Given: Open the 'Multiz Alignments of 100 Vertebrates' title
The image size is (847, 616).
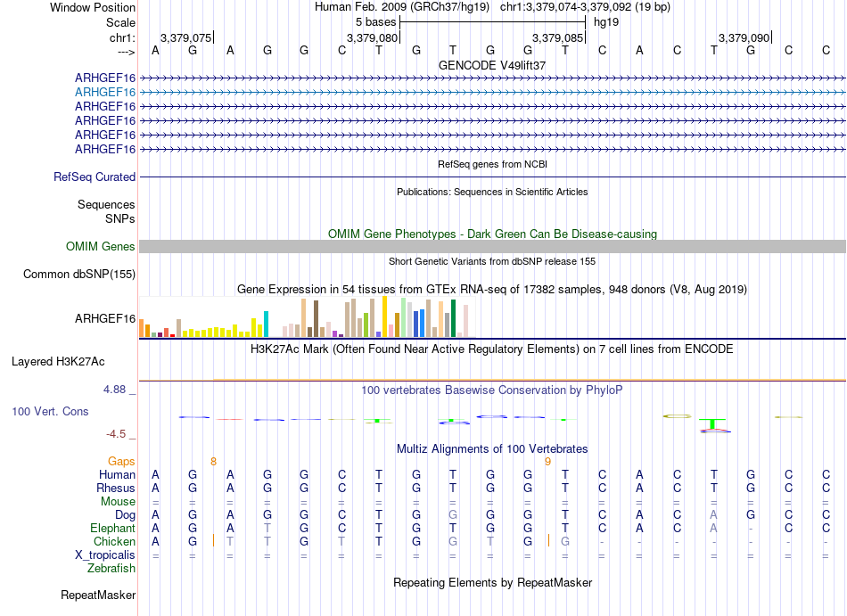Looking at the screenshot, I should click(492, 448).
